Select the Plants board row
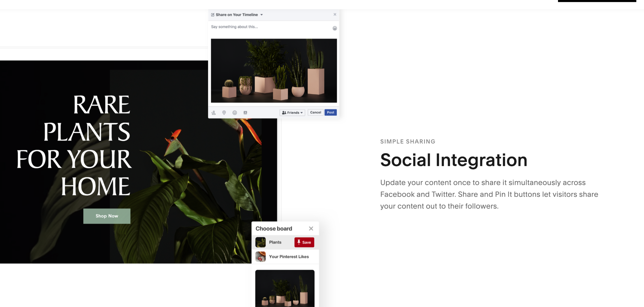Viewport: 644px width, 307px height. point(285,242)
